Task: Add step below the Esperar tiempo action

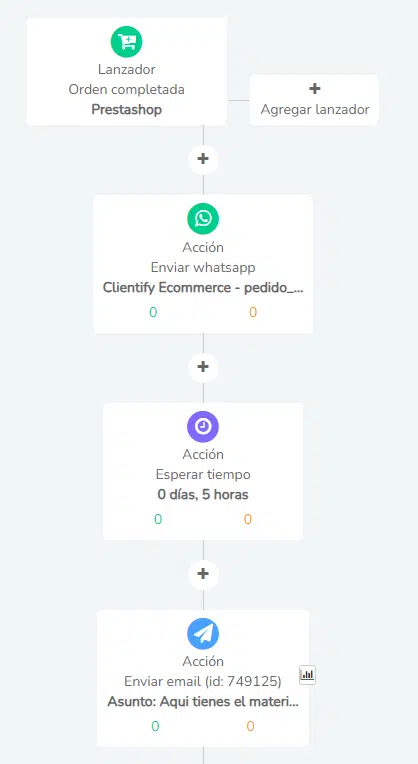Action: click(x=203, y=573)
